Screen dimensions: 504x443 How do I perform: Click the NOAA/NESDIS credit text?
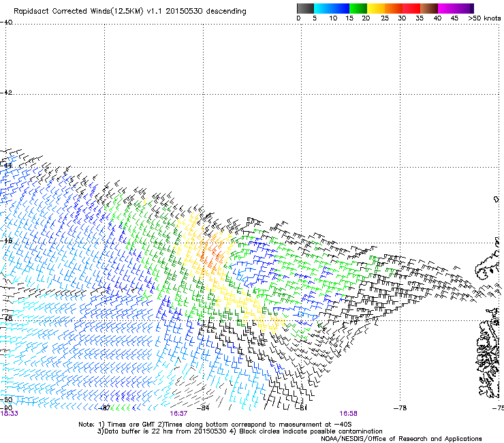pyautogui.click(x=401, y=439)
